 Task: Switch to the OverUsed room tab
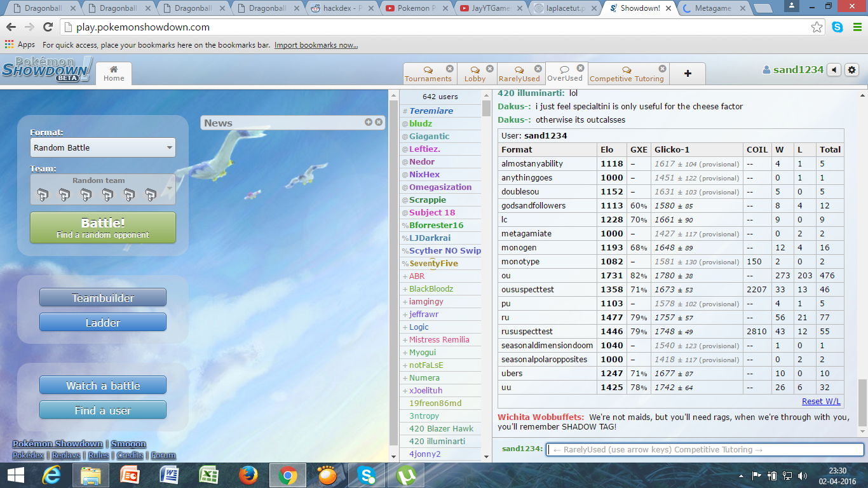(x=564, y=77)
